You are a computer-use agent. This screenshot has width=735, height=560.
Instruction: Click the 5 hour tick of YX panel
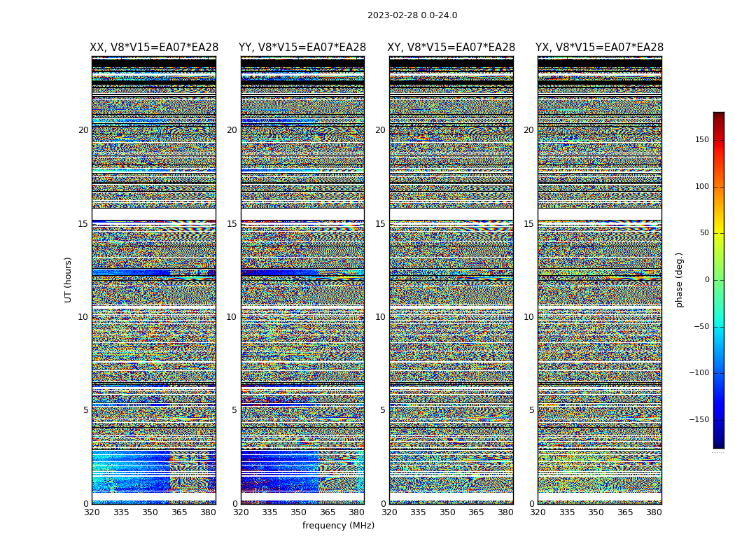pyautogui.click(x=531, y=410)
